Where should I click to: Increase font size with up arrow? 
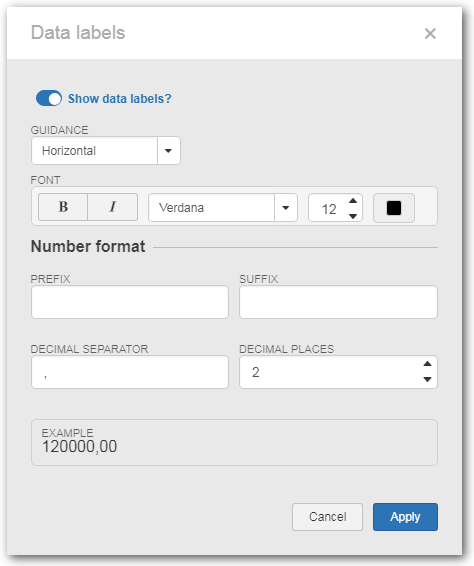coord(353,201)
